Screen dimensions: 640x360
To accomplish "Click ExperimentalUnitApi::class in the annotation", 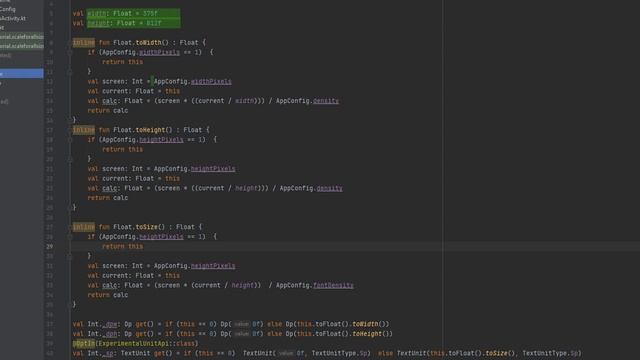I will (146, 344).
